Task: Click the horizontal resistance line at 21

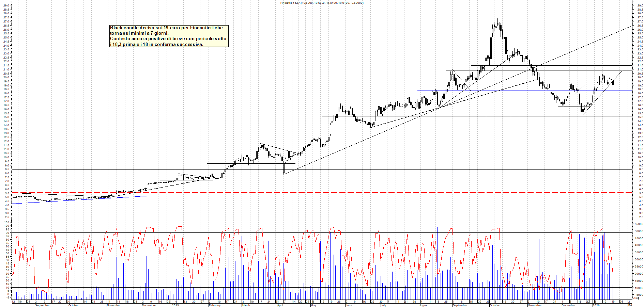Action: [545, 70]
